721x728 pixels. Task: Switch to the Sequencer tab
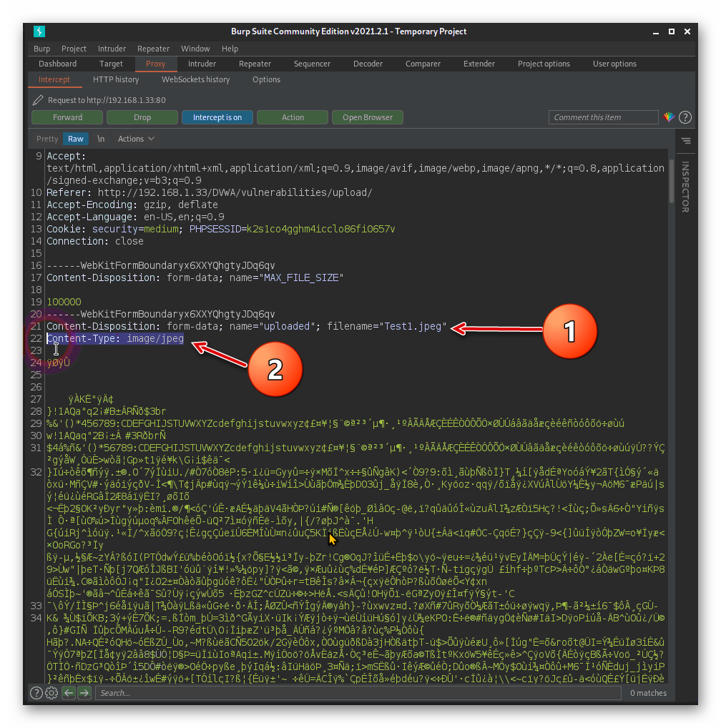tap(312, 64)
